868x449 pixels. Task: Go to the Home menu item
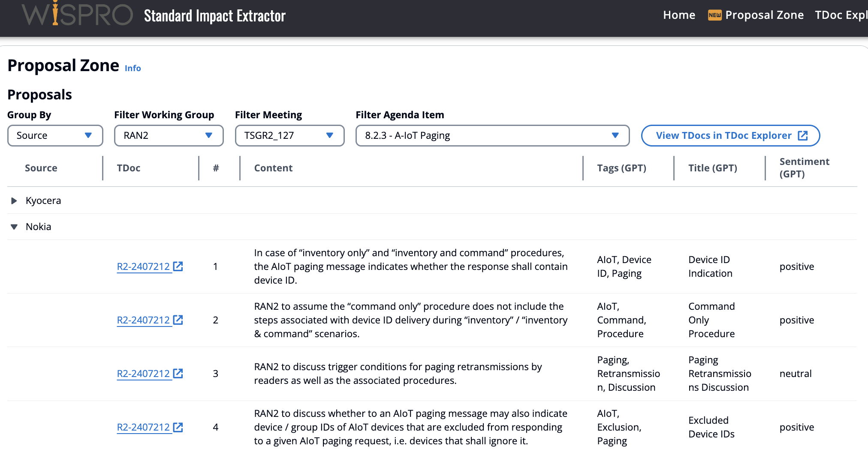[679, 15]
